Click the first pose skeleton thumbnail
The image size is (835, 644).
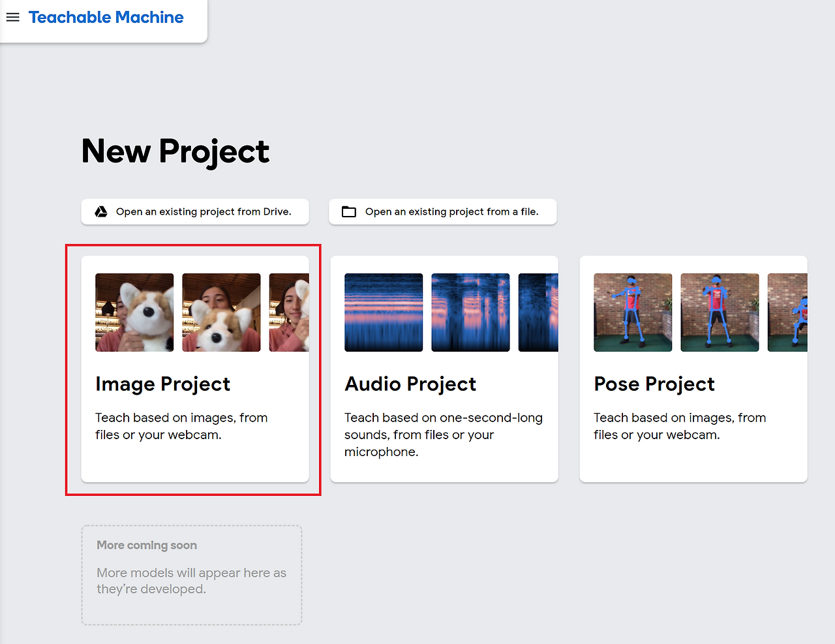(x=633, y=313)
